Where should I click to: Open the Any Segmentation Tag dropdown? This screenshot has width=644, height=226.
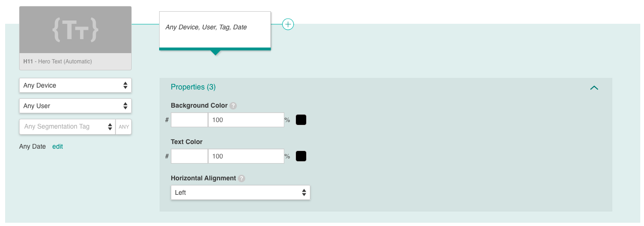pyautogui.click(x=67, y=126)
